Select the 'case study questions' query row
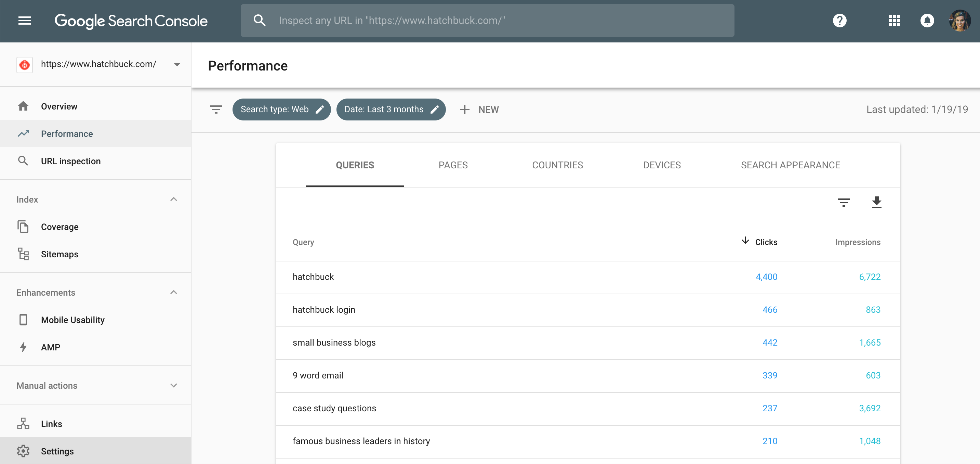 click(588, 409)
